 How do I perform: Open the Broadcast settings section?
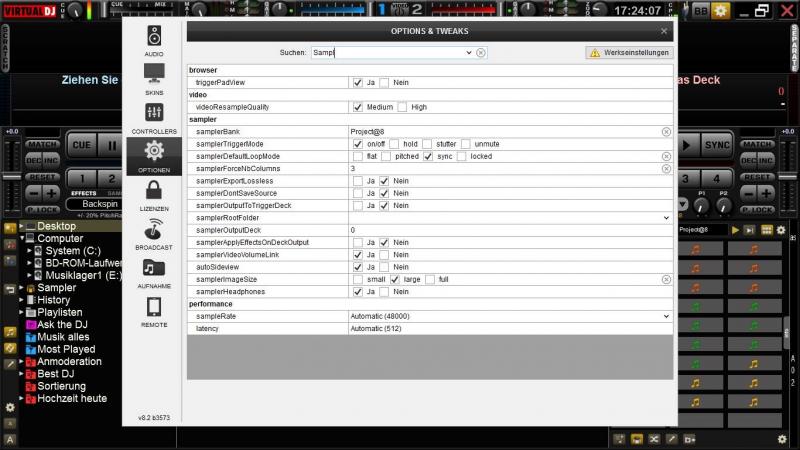(x=154, y=235)
